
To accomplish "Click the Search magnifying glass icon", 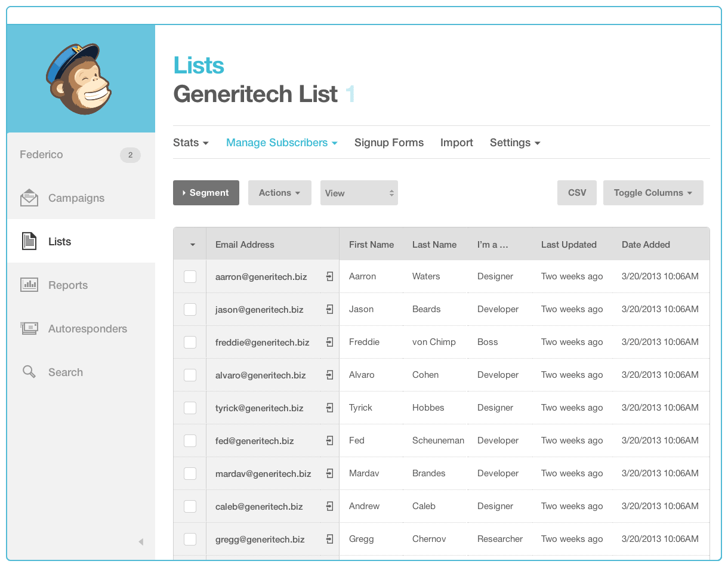I will click(29, 372).
